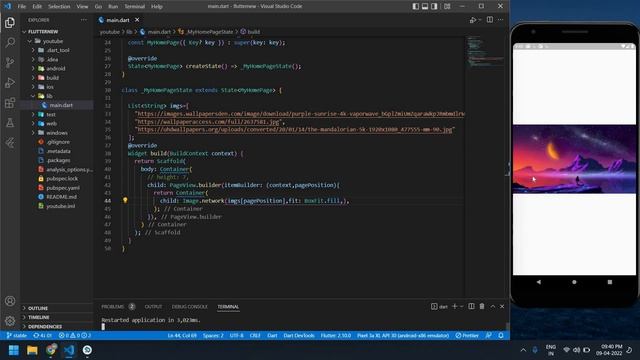Click the notifications bell in status bar
This screenshot has height=360, width=640.
coord(501,335)
